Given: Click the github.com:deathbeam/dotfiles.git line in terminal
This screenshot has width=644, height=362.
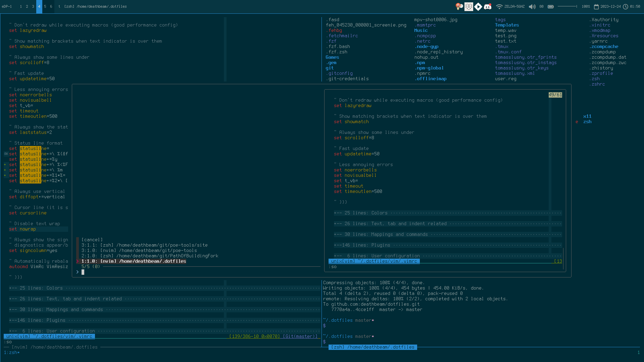Looking at the screenshot, I should tap(371, 304).
